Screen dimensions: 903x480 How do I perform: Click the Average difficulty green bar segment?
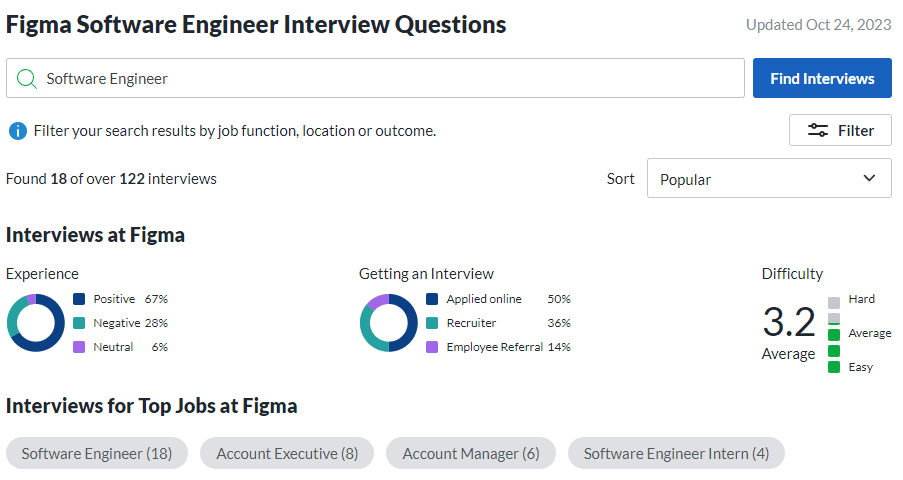834,335
